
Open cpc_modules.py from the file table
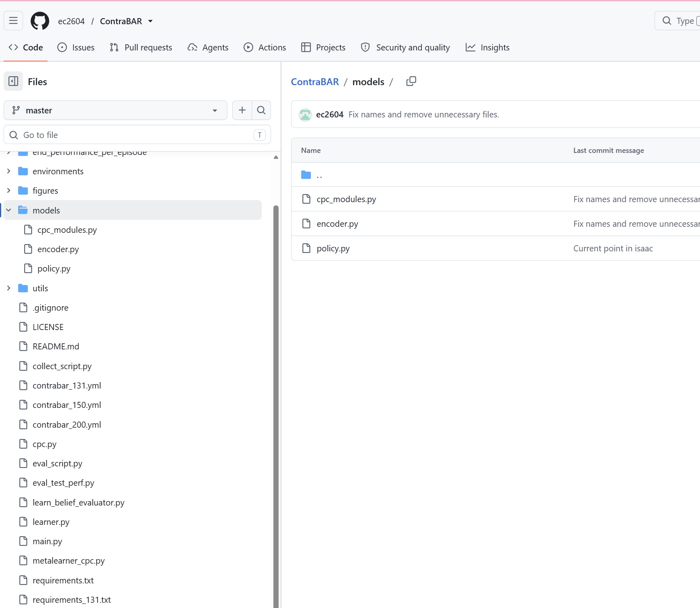pyautogui.click(x=346, y=199)
